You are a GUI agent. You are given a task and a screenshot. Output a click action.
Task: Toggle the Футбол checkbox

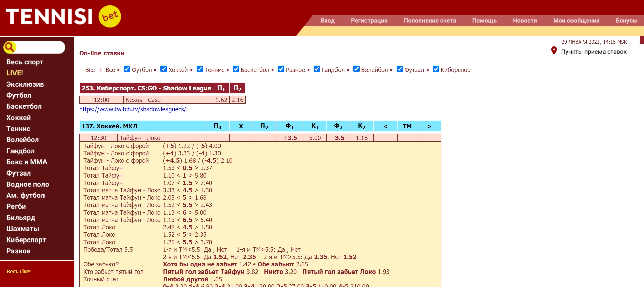point(127,69)
